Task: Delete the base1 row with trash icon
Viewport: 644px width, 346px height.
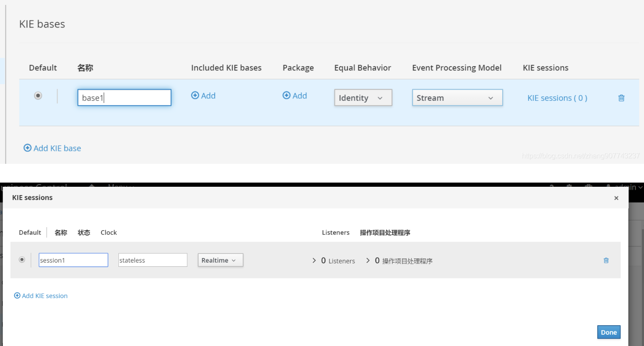Action: pos(621,98)
